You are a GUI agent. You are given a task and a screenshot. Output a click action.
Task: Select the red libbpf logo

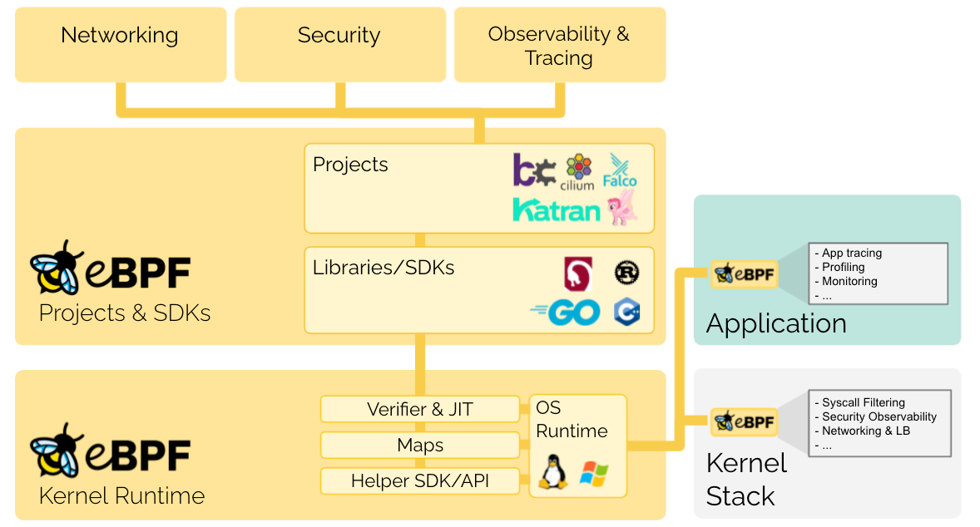(578, 273)
